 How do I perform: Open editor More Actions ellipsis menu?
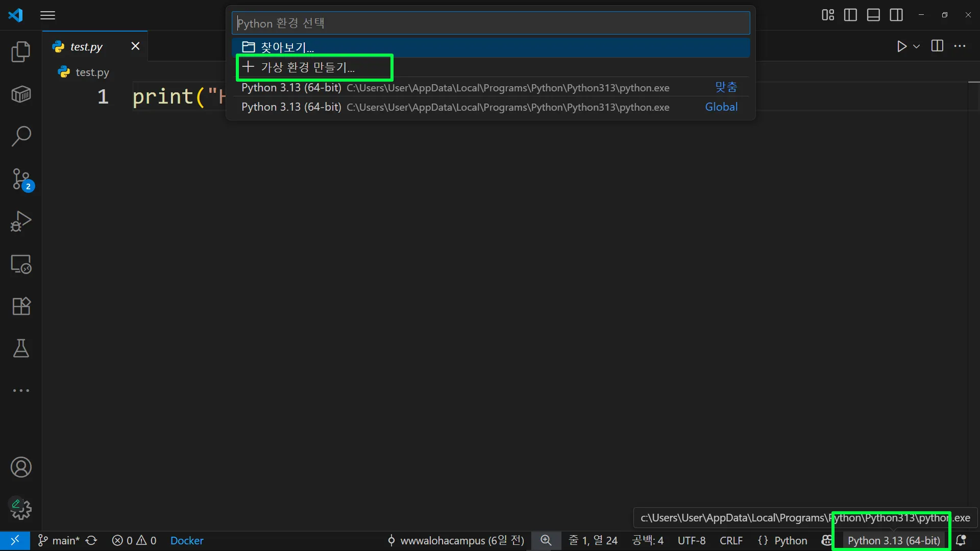click(x=960, y=46)
